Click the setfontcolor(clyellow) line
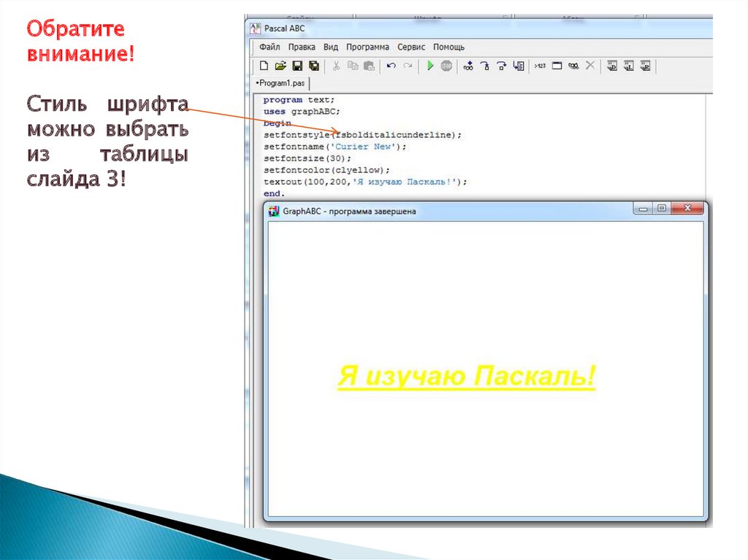 click(327, 170)
